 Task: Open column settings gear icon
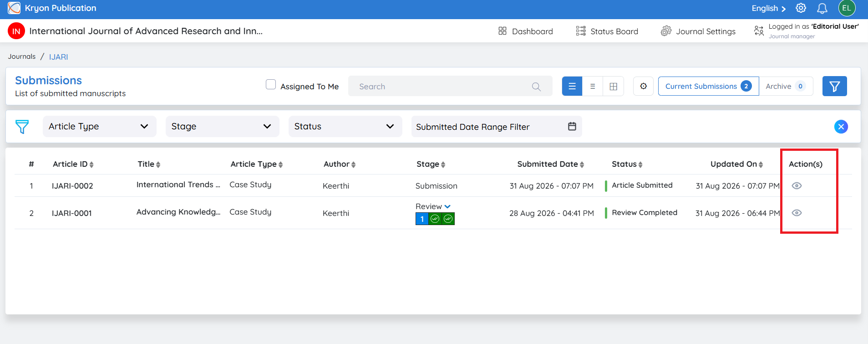pos(643,86)
